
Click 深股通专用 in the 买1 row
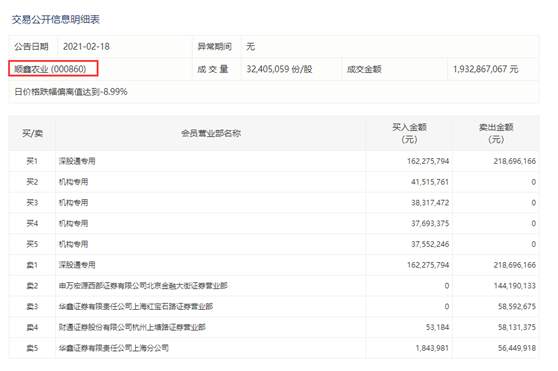click(77, 161)
